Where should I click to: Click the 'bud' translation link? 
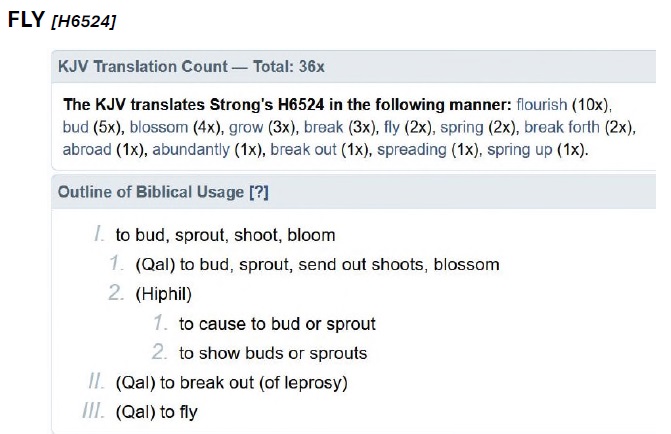[75, 127]
